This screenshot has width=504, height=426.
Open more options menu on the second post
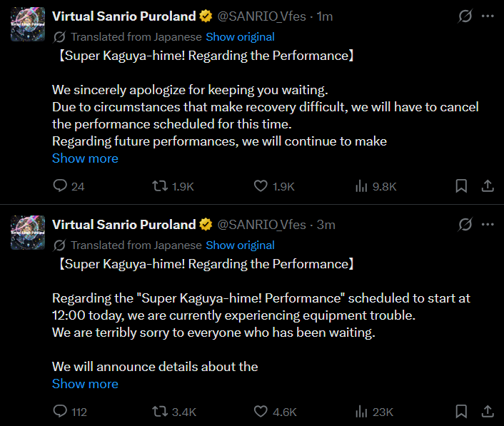[488, 225]
